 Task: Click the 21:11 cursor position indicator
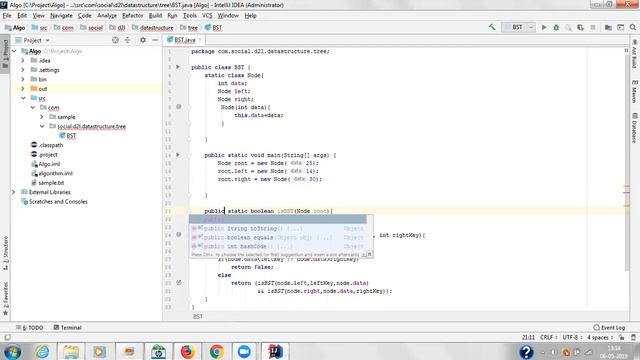click(528, 338)
